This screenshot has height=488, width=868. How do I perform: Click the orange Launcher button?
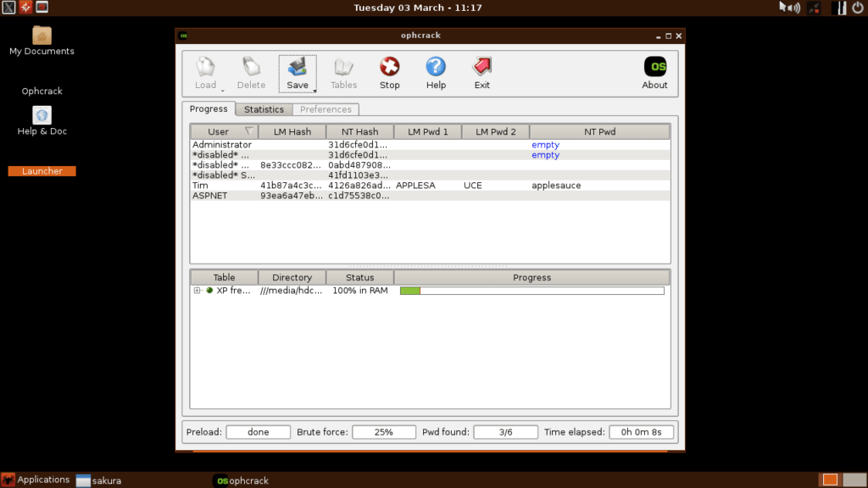tap(42, 171)
